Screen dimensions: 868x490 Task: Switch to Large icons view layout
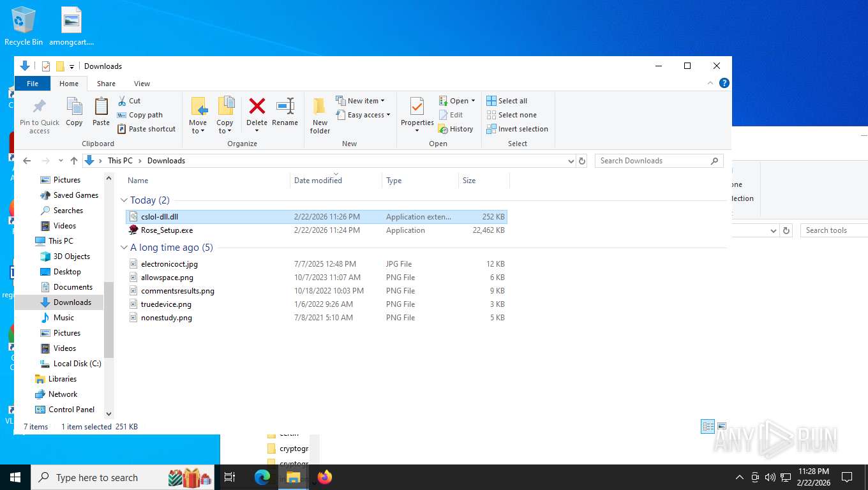point(722,427)
